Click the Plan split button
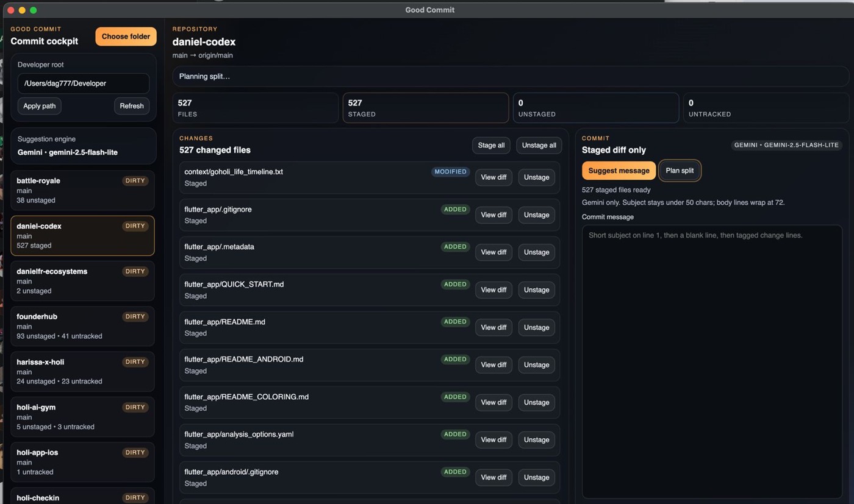854x504 pixels. 680,171
